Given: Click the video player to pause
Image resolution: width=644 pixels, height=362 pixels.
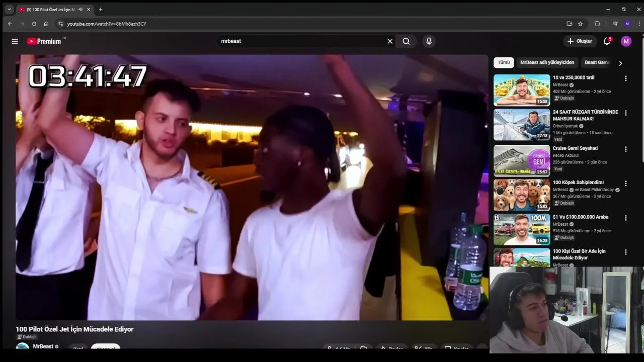Looking at the screenshot, I should (252, 187).
